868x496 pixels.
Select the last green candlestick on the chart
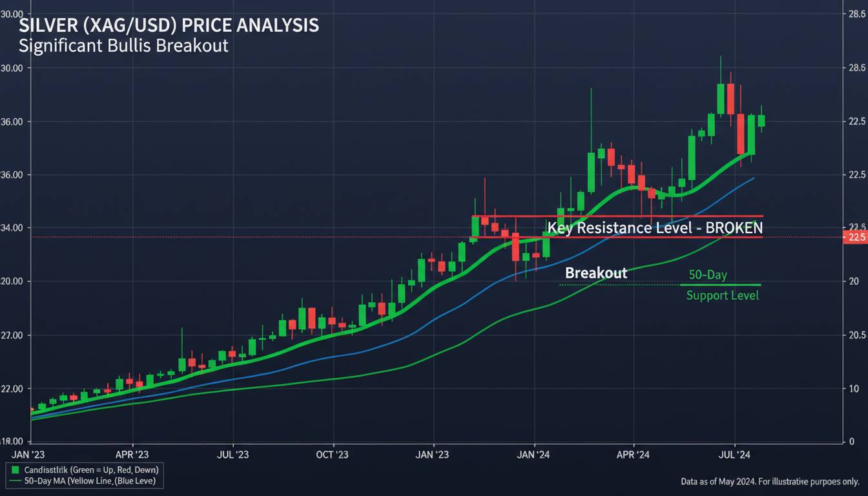click(761, 120)
